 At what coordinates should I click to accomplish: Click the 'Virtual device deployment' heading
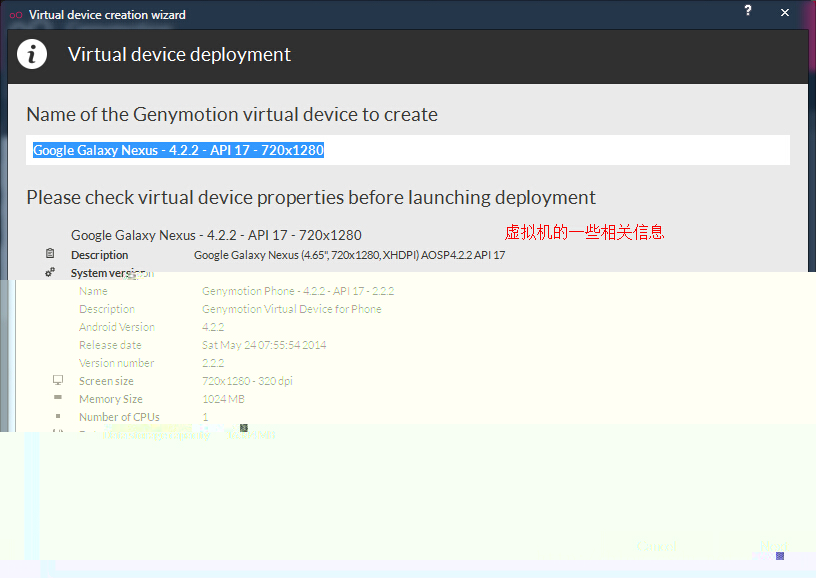(179, 55)
